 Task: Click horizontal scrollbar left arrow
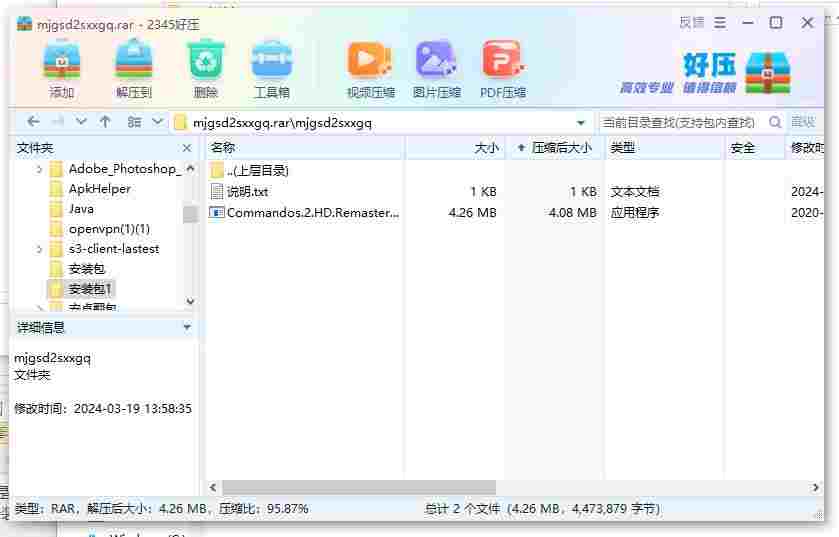(x=213, y=487)
